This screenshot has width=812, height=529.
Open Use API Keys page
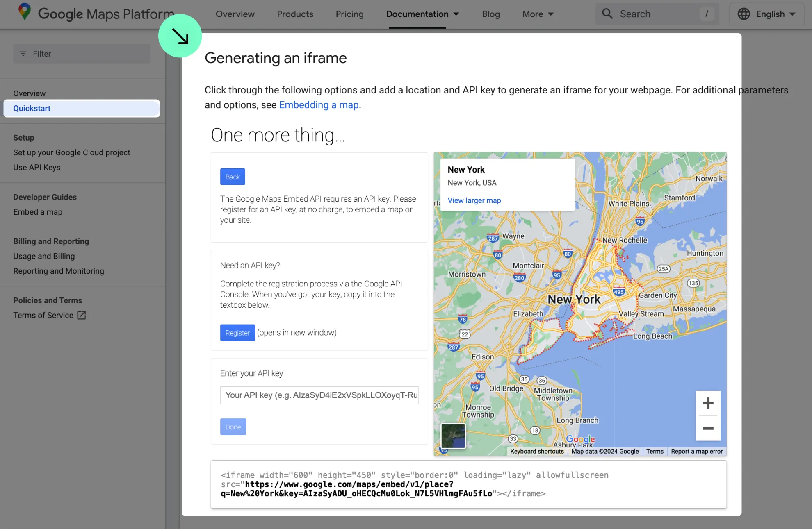coord(36,167)
